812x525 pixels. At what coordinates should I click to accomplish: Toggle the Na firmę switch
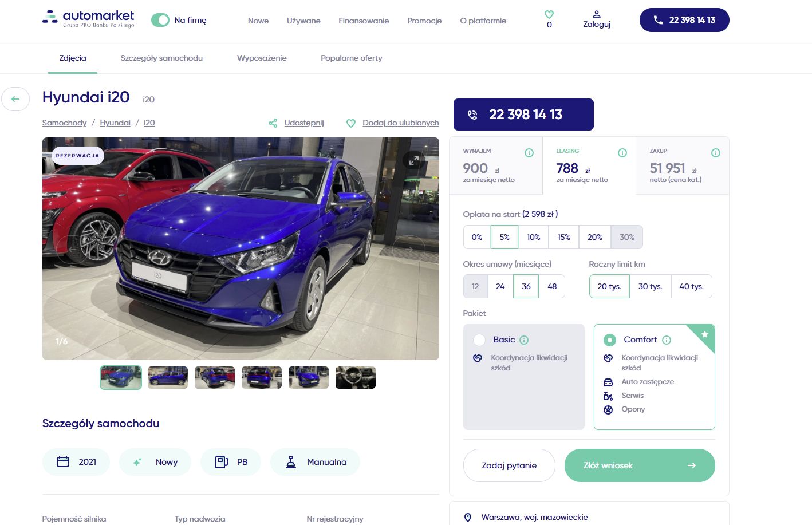[x=160, y=20]
